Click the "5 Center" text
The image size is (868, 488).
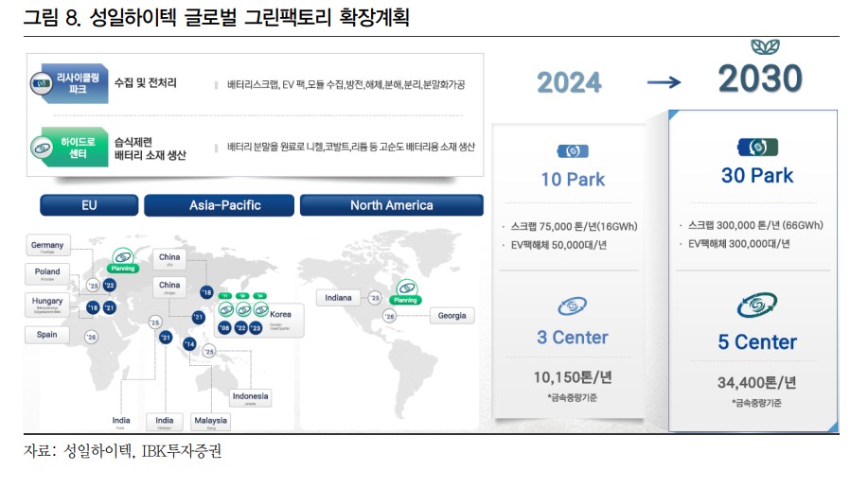click(x=757, y=342)
